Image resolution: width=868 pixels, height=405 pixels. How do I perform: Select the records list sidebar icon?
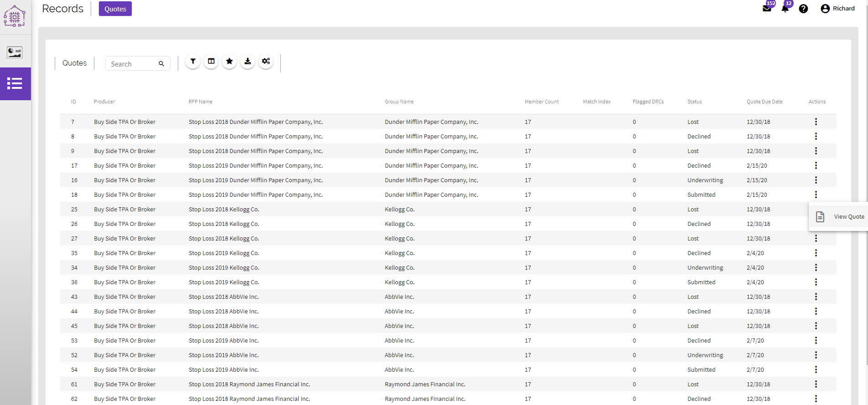15,83
